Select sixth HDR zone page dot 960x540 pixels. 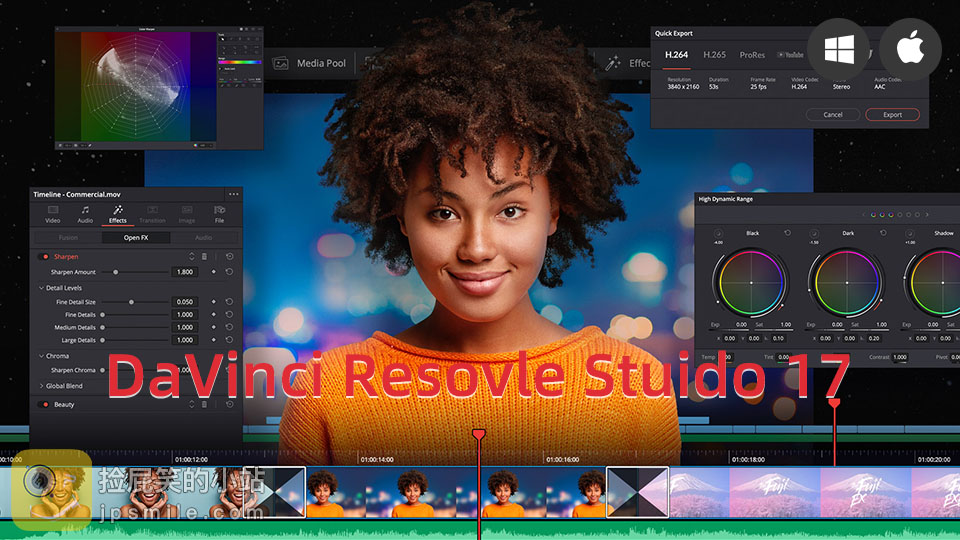[x=917, y=215]
